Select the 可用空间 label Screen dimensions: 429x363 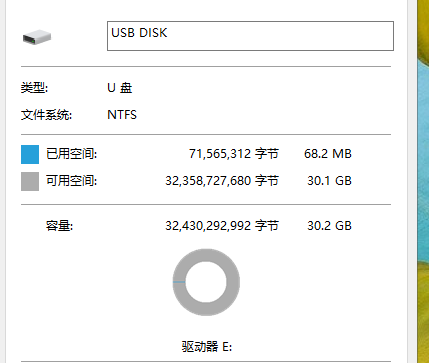71,181
